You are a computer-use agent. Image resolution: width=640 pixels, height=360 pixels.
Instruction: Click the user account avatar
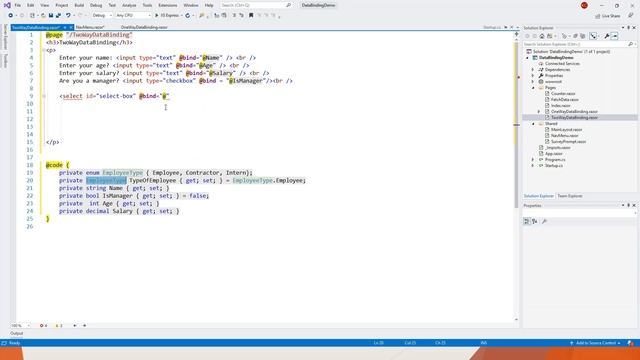584,5
